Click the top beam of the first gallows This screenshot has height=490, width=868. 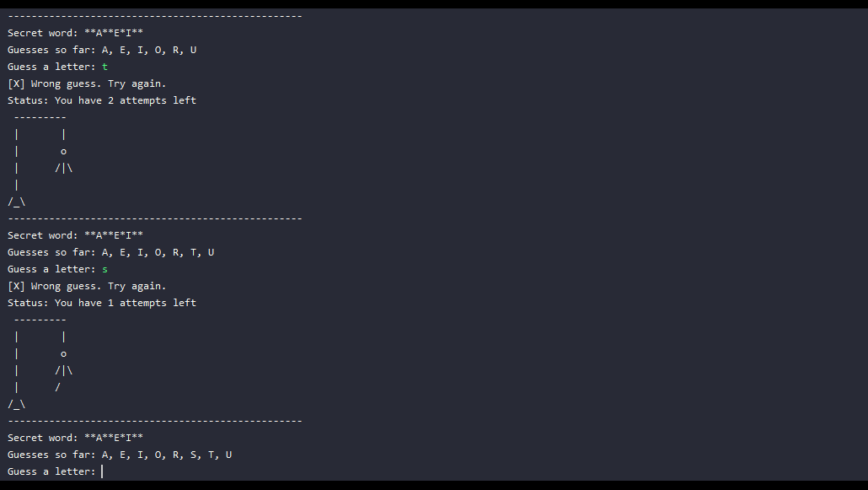tap(40, 117)
